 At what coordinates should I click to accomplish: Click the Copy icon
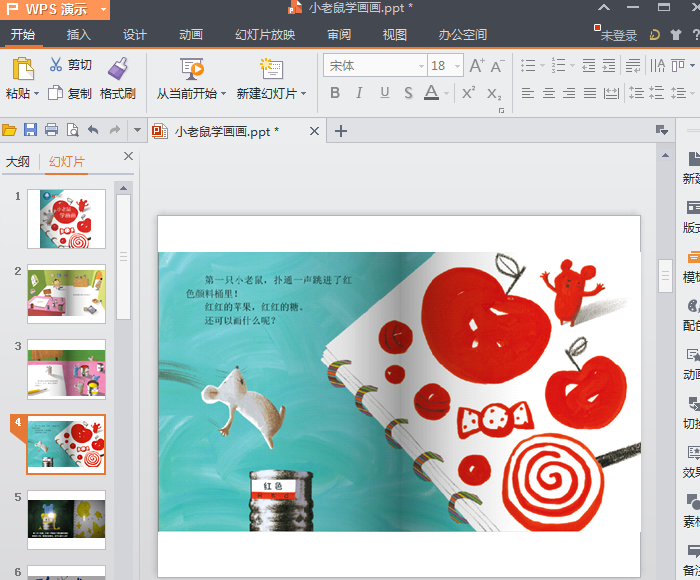point(55,93)
